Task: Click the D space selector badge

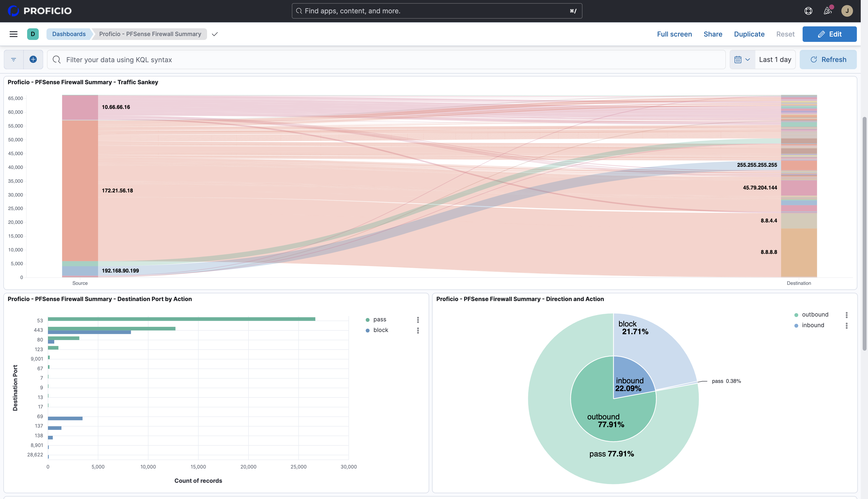Action: coord(33,34)
